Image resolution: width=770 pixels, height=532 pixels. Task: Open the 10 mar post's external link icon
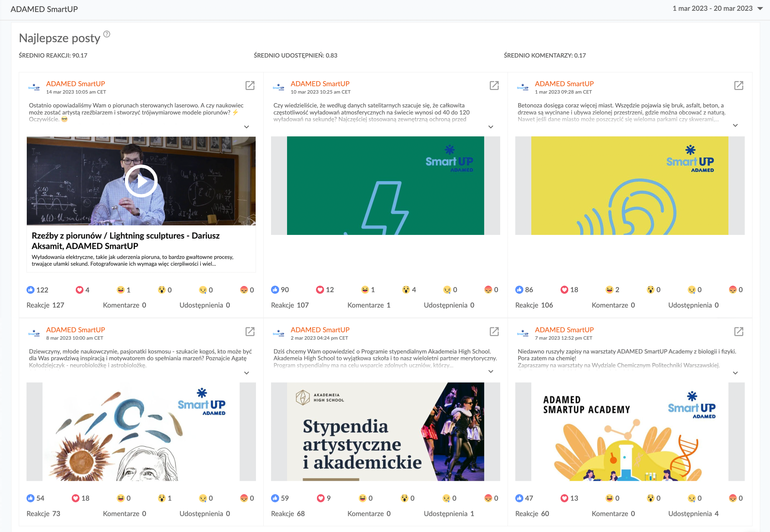(494, 86)
